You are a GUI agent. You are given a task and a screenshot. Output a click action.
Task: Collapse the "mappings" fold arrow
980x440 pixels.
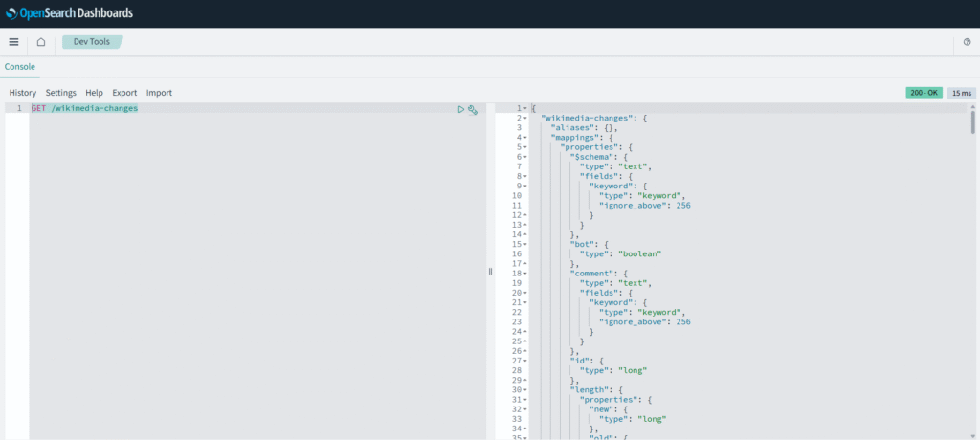click(525, 138)
